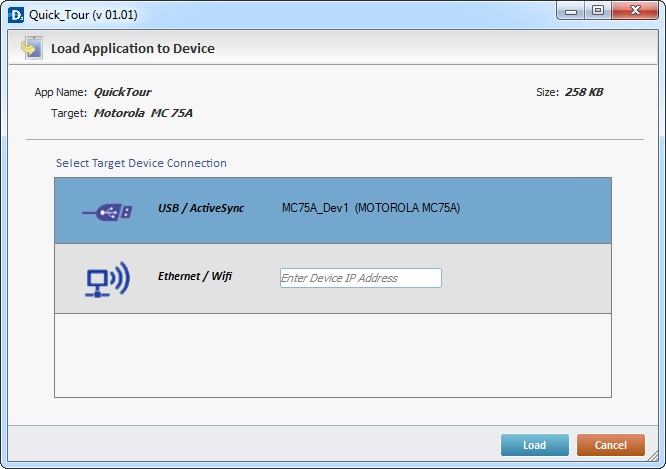Image resolution: width=666 pixels, height=469 pixels.
Task: Minimize the Quick_Tour window
Action: click(x=570, y=11)
